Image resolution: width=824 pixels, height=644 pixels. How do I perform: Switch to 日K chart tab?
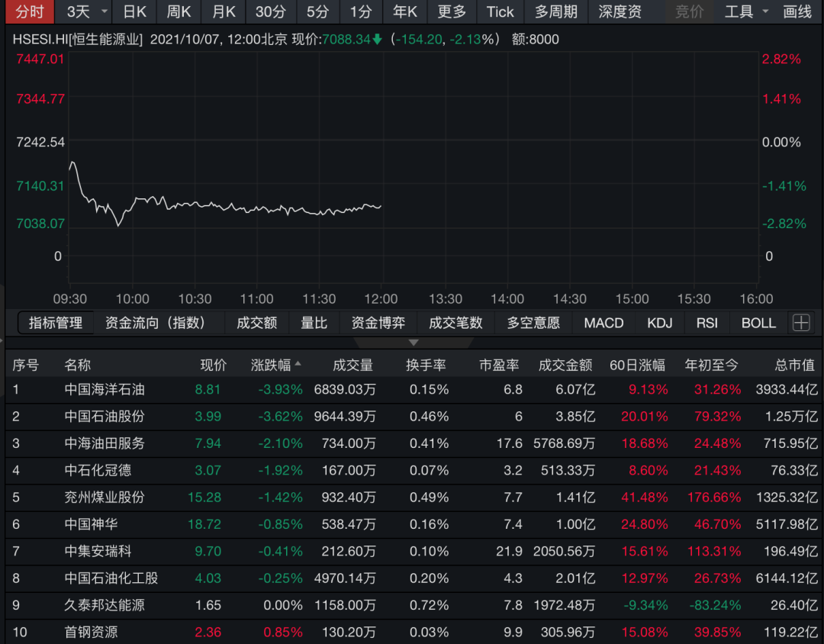pyautogui.click(x=134, y=11)
